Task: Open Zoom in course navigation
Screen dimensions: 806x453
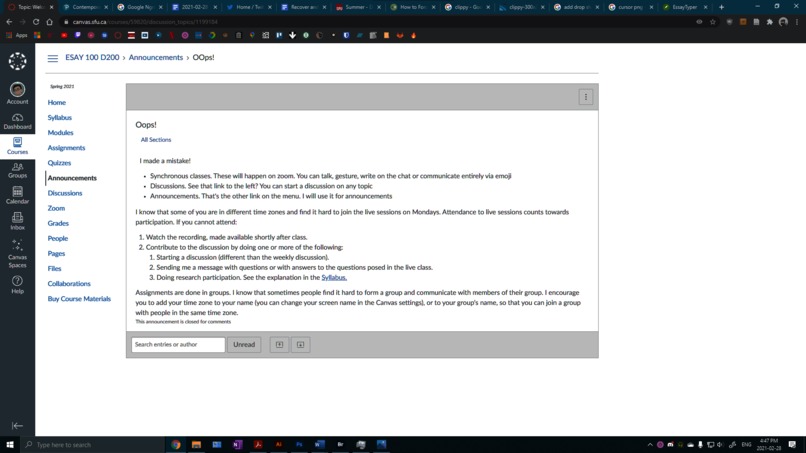Action: 56,208
